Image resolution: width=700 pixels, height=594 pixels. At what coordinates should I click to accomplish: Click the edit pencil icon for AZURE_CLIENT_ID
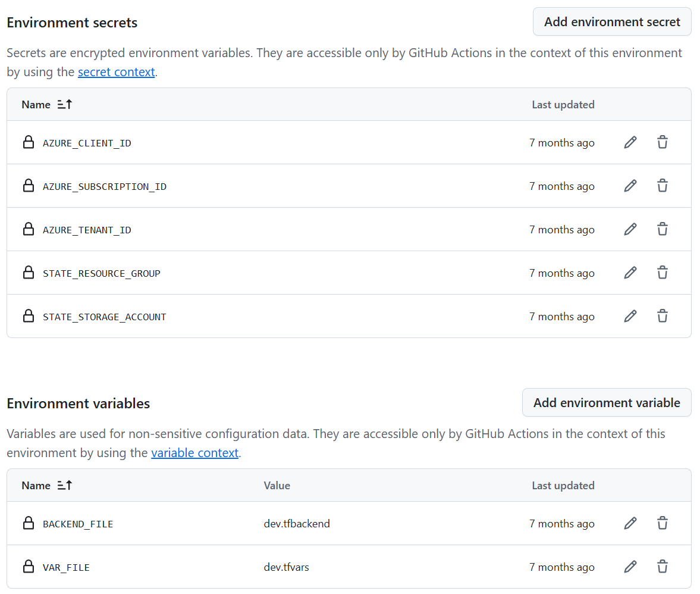tap(630, 142)
